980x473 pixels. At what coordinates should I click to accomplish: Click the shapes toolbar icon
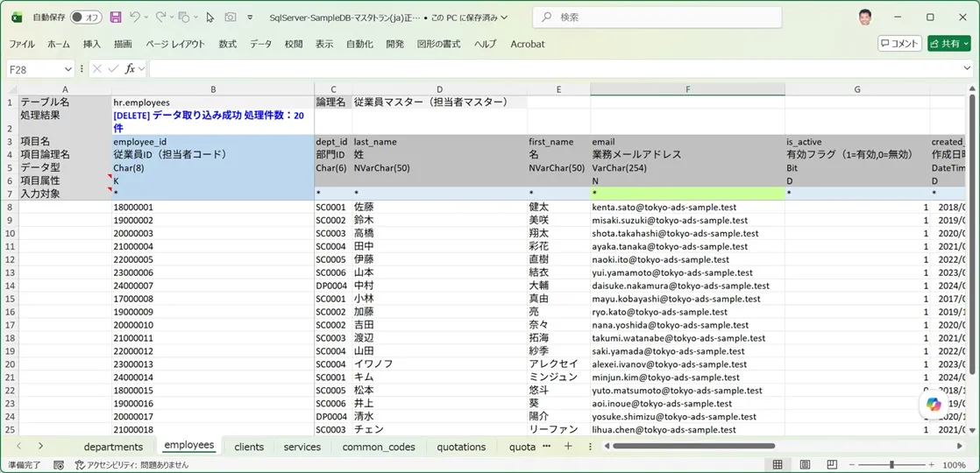184,18
